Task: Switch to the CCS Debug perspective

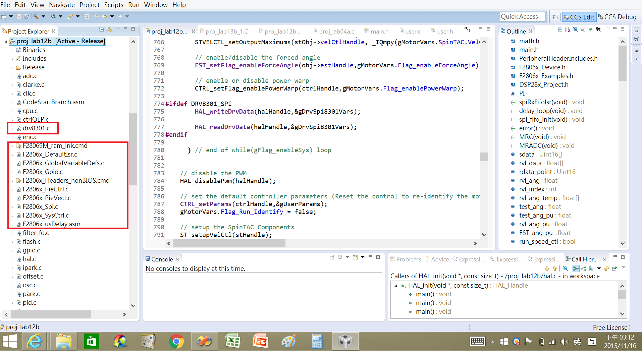Action: click(617, 17)
